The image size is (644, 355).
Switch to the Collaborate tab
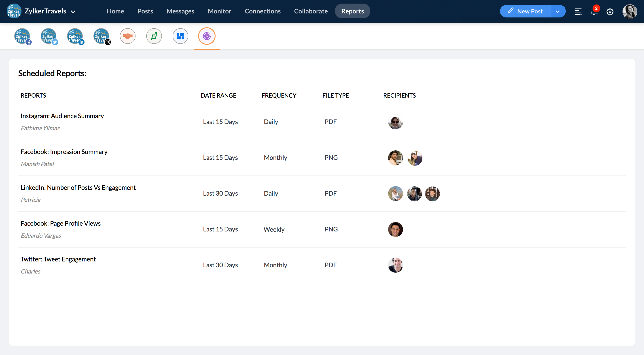coord(311,11)
